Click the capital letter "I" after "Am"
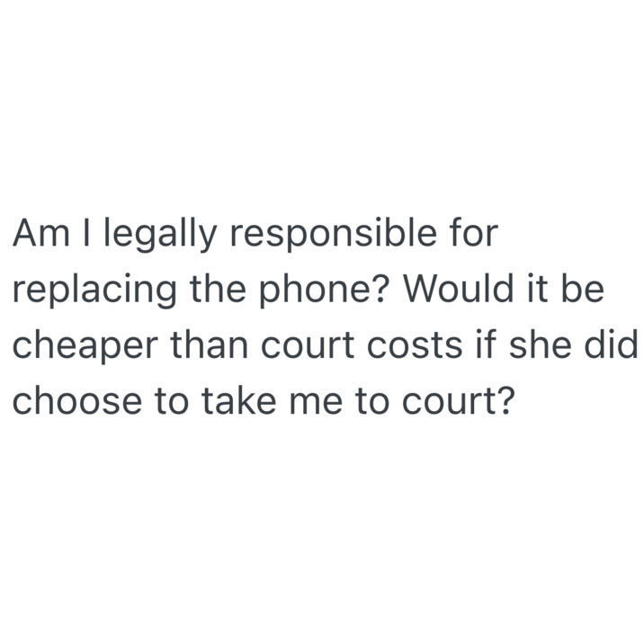This screenshot has width=644, height=644. [x=86, y=232]
